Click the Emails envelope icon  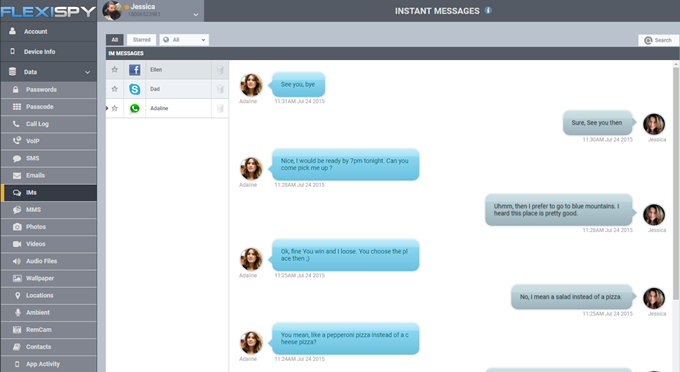(16, 176)
